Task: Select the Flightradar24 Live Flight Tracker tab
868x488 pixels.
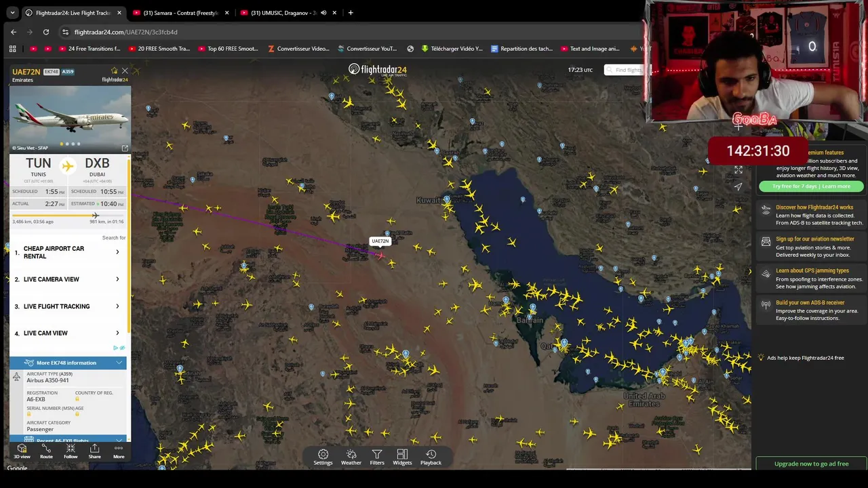Action: click(73, 13)
